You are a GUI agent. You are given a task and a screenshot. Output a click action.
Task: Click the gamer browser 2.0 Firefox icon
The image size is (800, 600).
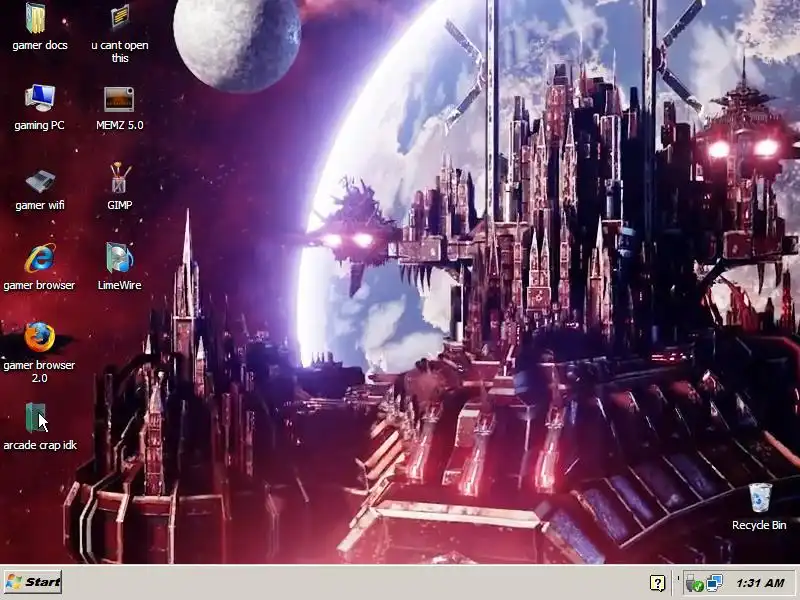[40, 337]
